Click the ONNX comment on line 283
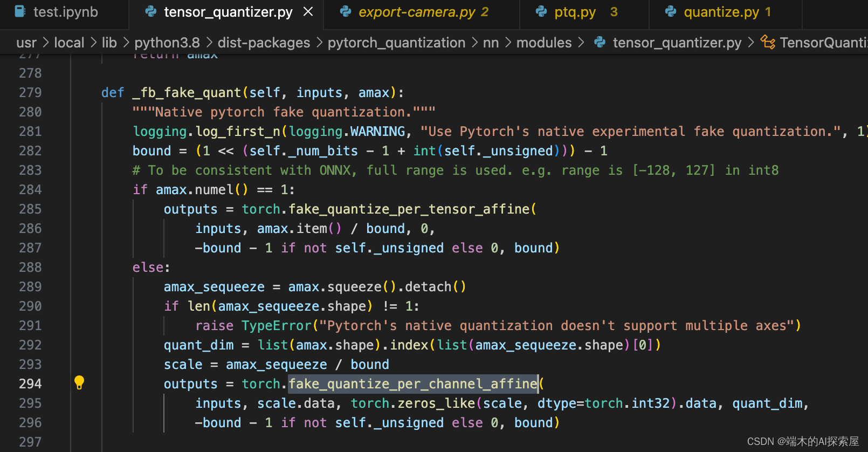 (x=456, y=170)
